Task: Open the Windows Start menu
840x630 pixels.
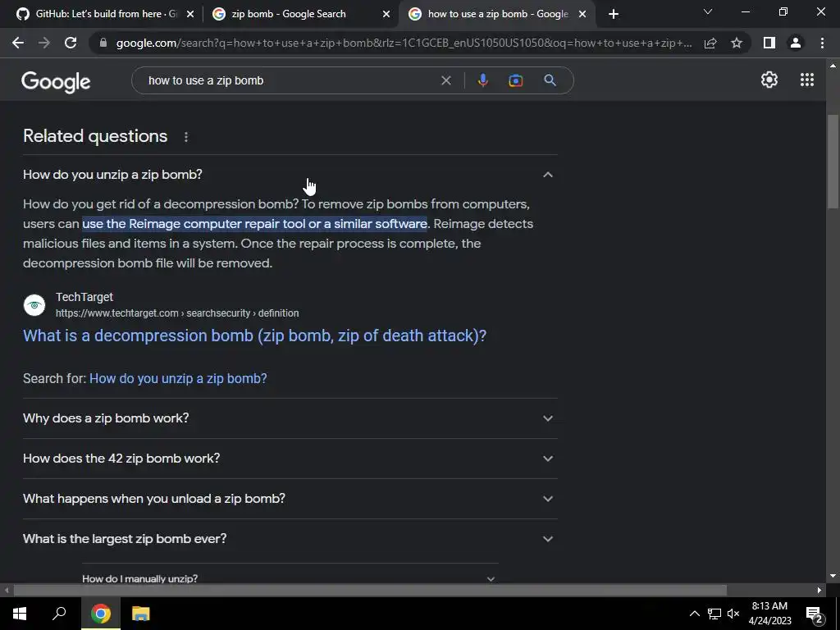Action: coord(20,614)
